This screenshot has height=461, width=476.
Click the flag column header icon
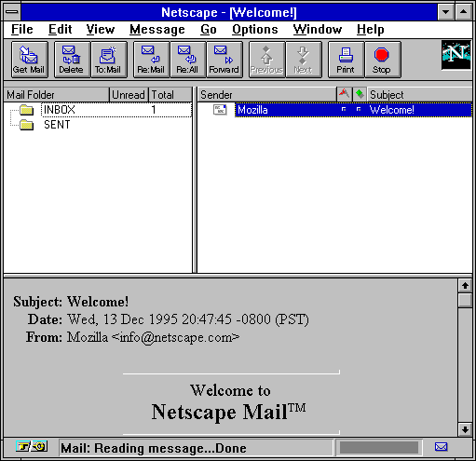pos(344,94)
